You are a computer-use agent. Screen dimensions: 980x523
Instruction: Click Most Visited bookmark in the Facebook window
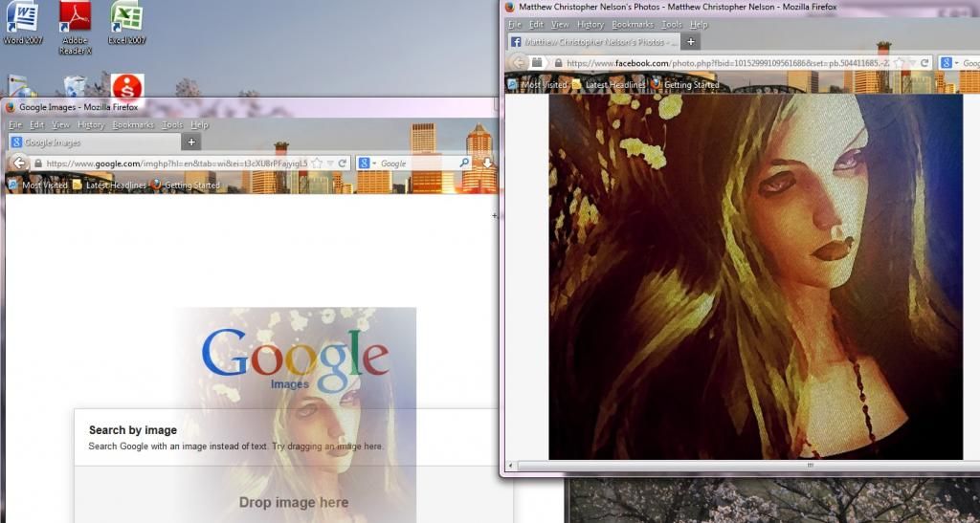[537, 84]
